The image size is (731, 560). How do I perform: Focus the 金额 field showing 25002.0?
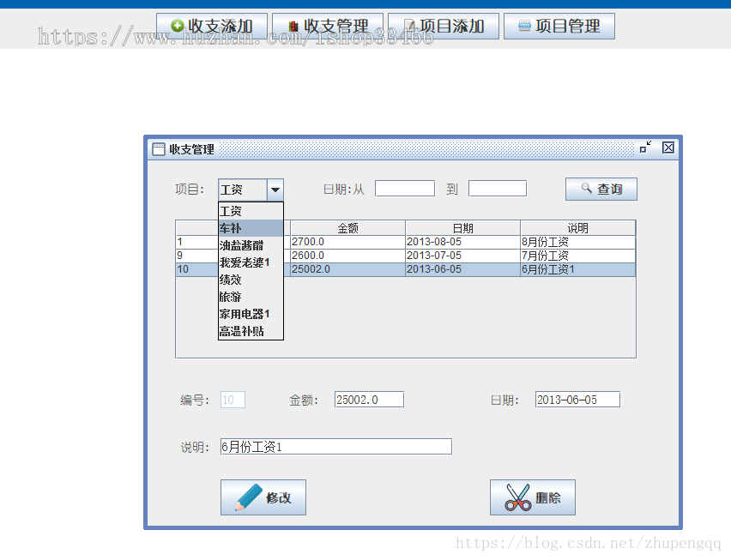pyautogui.click(x=369, y=400)
